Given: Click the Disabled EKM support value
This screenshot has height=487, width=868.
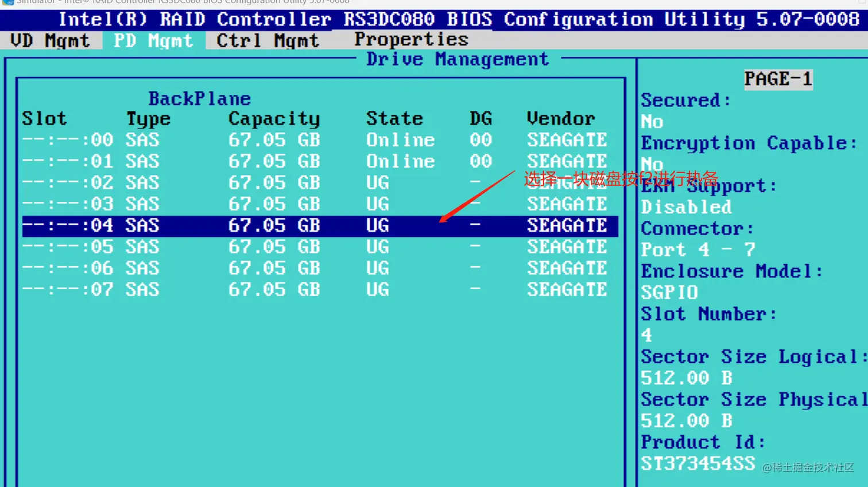Looking at the screenshot, I should coord(687,207).
